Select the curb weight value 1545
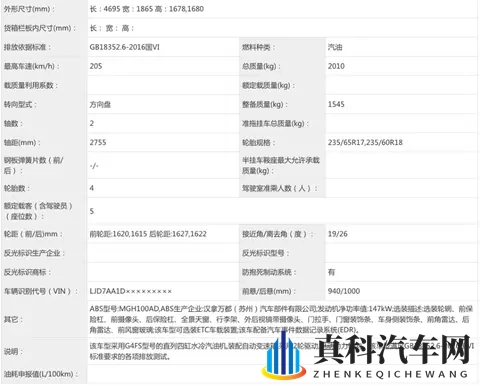 coord(336,104)
